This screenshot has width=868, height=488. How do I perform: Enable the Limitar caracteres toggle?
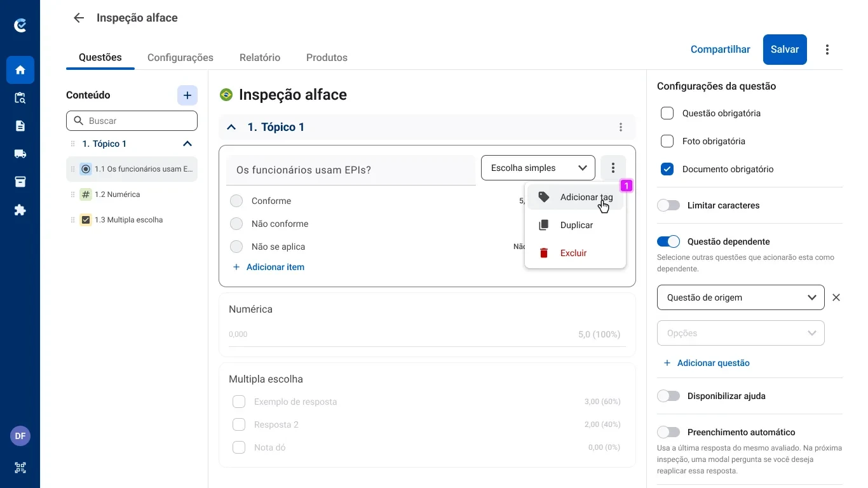click(x=668, y=205)
